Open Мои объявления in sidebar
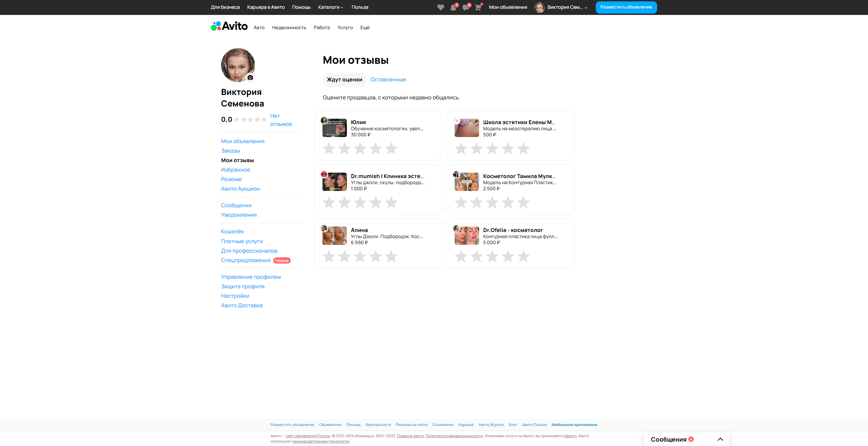Viewport: 868px width, 446px height. click(x=243, y=141)
